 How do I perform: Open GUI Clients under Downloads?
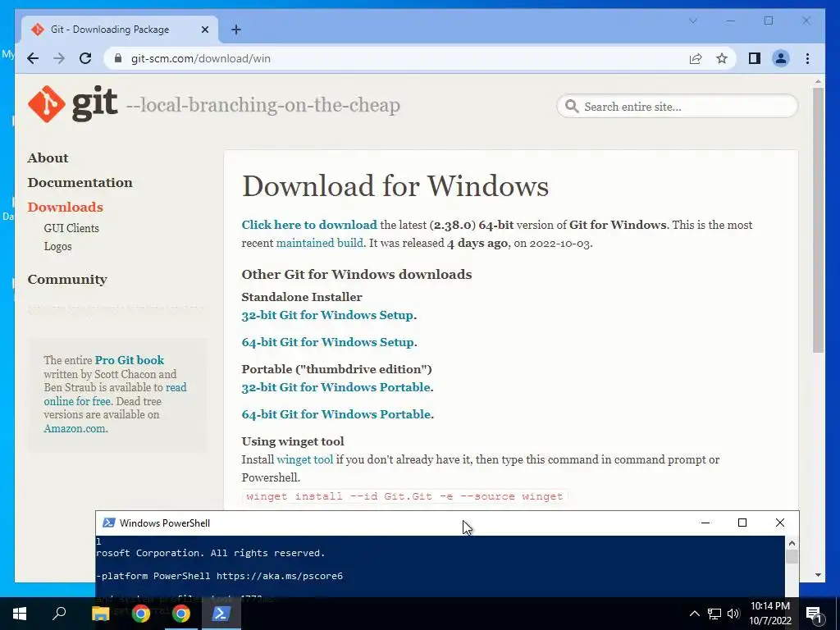71,228
